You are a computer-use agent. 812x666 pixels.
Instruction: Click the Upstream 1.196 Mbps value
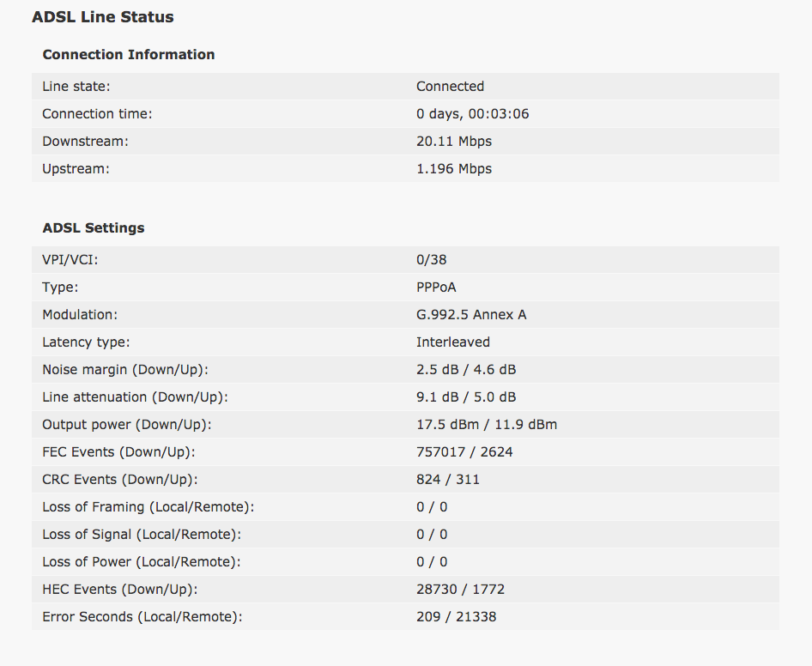point(454,169)
